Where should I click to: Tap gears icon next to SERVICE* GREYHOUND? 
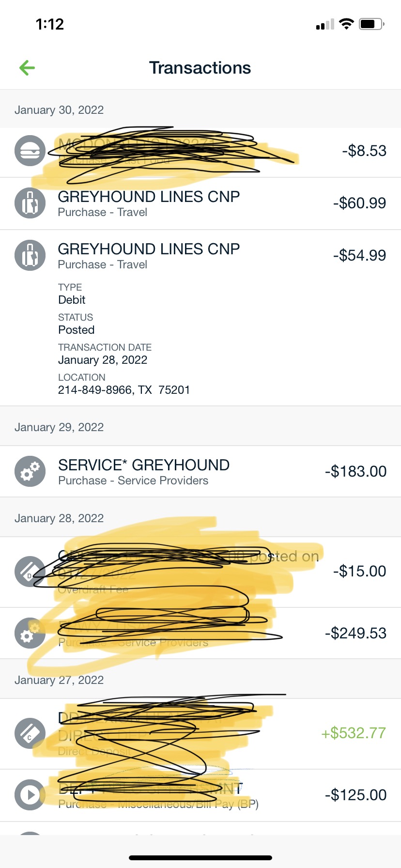coord(30,471)
